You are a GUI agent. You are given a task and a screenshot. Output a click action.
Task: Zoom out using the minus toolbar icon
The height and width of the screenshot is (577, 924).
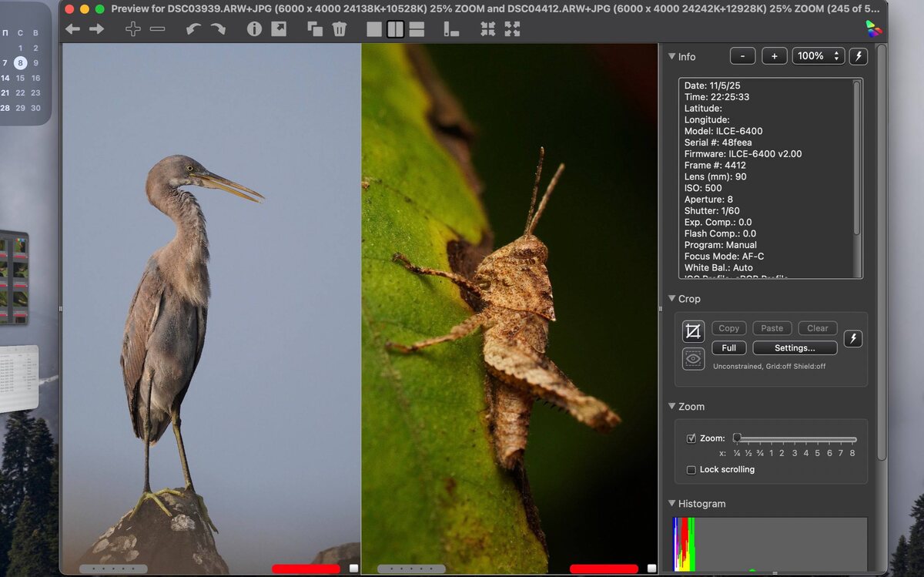[157, 29]
